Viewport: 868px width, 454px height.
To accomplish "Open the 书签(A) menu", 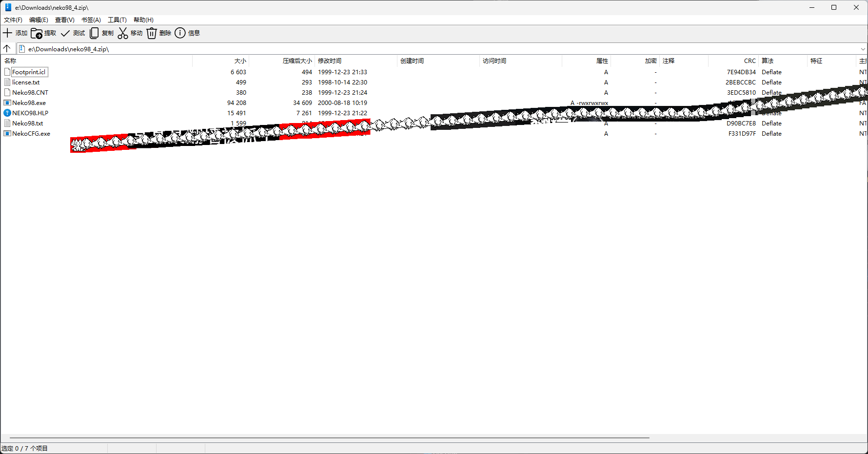I will coord(91,20).
